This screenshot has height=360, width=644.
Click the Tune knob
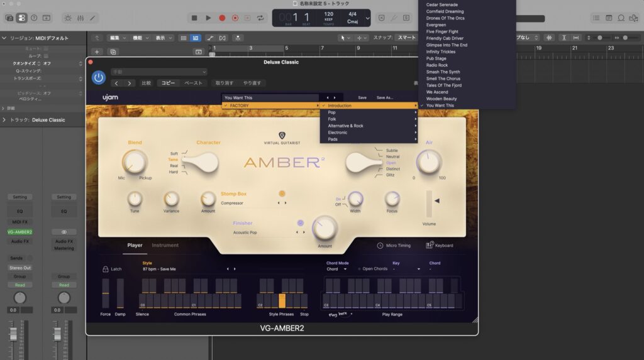point(135,199)
